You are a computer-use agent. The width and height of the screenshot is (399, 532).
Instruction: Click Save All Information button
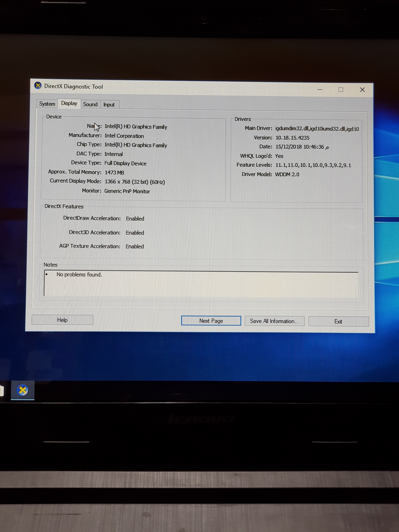[x=274, y=321]
